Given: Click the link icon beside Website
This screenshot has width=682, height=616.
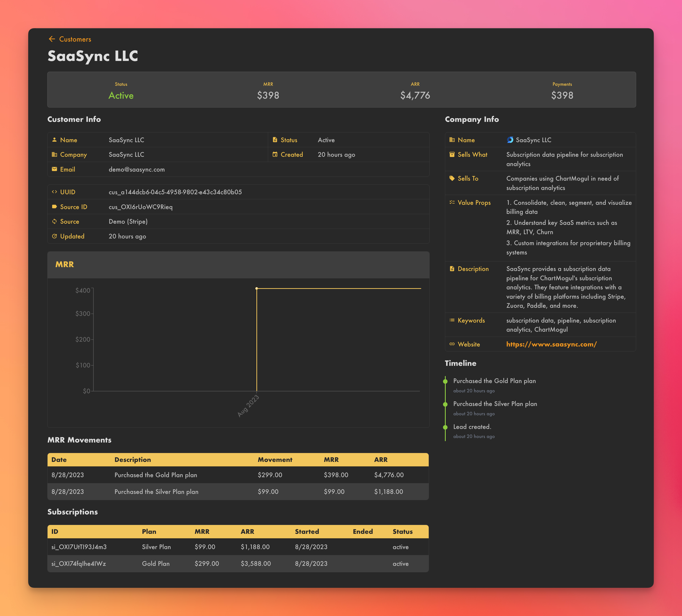Looking at the screenshot, I should pyautogui.click(x=452, y=344).
